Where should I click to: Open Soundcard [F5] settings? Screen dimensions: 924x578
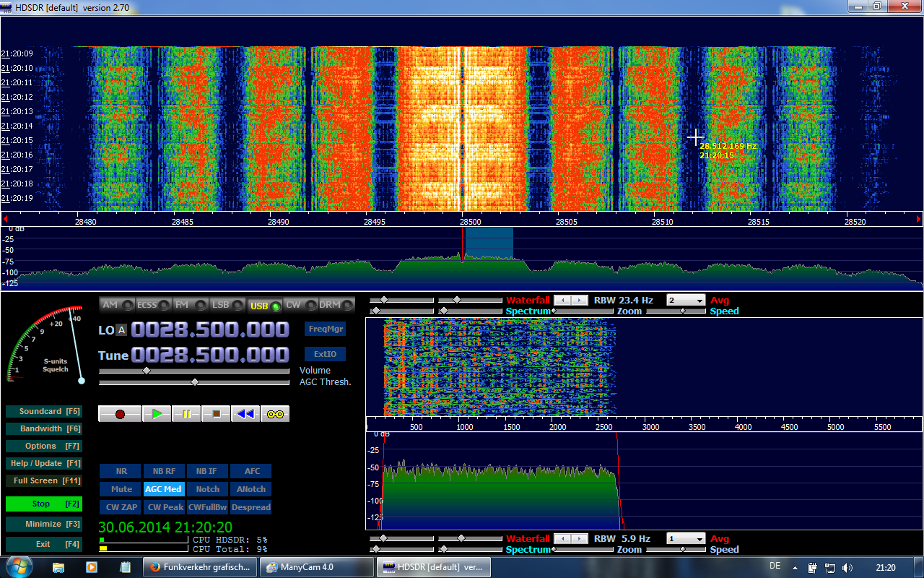click(x=43, y=411)
